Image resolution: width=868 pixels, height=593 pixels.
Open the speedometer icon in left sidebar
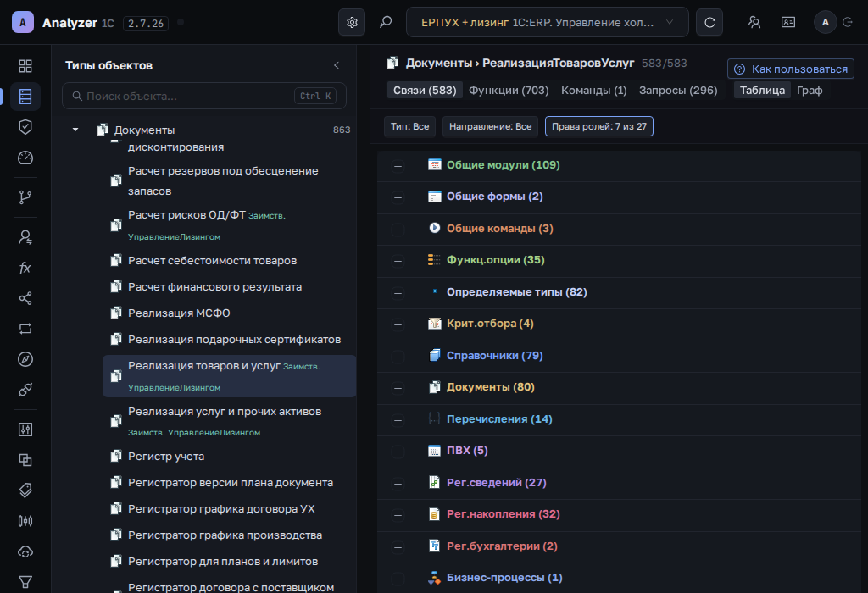(25, 158)
